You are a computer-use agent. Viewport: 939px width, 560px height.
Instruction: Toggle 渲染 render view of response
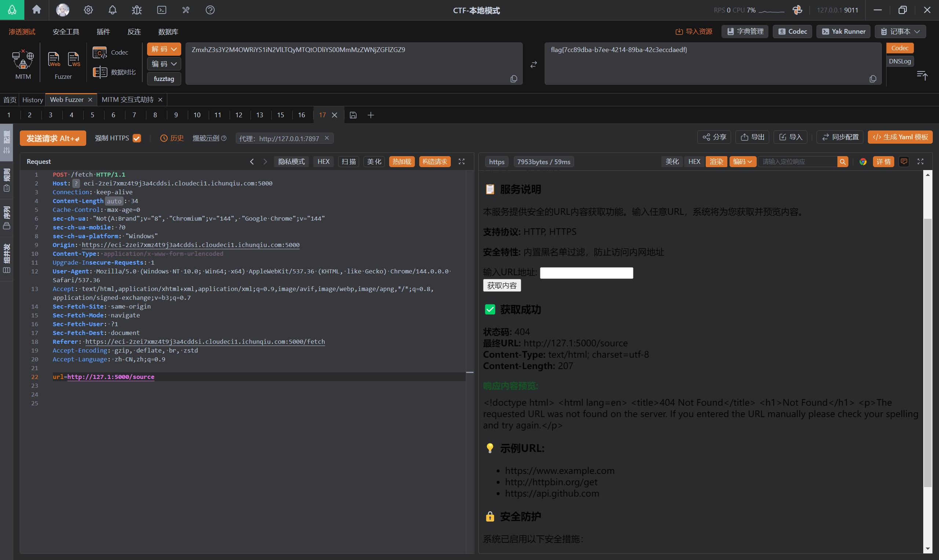(x=716, y=162)
